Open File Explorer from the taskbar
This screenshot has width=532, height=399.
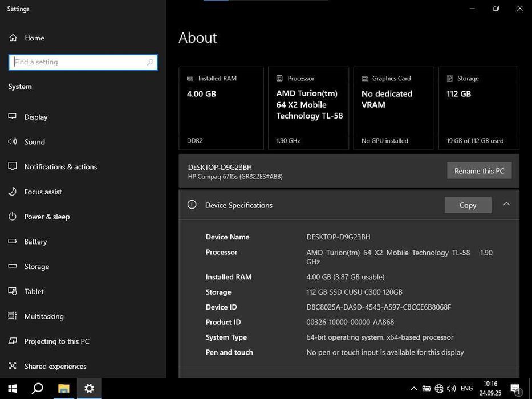(x=63, y=389)
